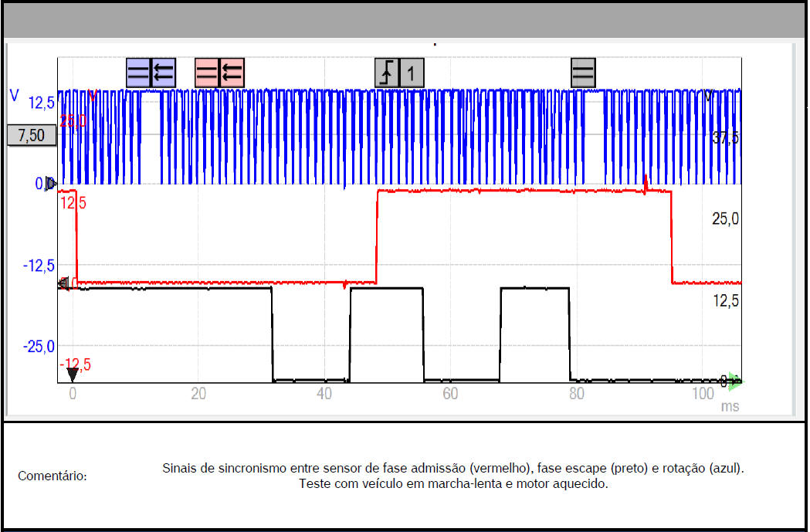Click the 60 ms tick on time axis
Screen dimensions: 810x532
click(450, 394)
